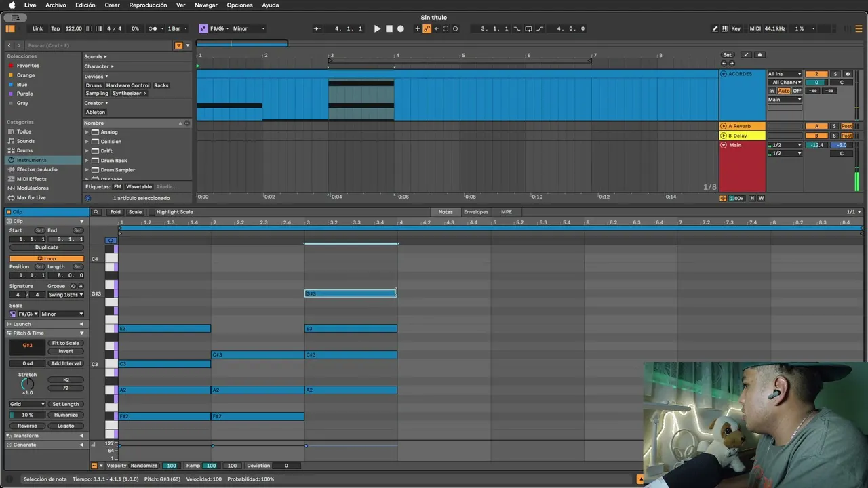
Task: Click the Play transport button
Action: pyautogui.click(x=378, y=28)
